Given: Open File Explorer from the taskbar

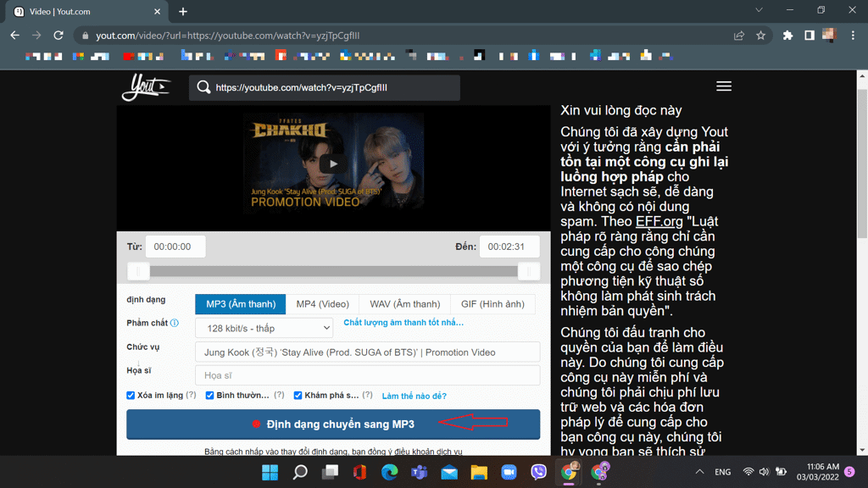Looking at the screenshot, I should click(x=480, y=473).
